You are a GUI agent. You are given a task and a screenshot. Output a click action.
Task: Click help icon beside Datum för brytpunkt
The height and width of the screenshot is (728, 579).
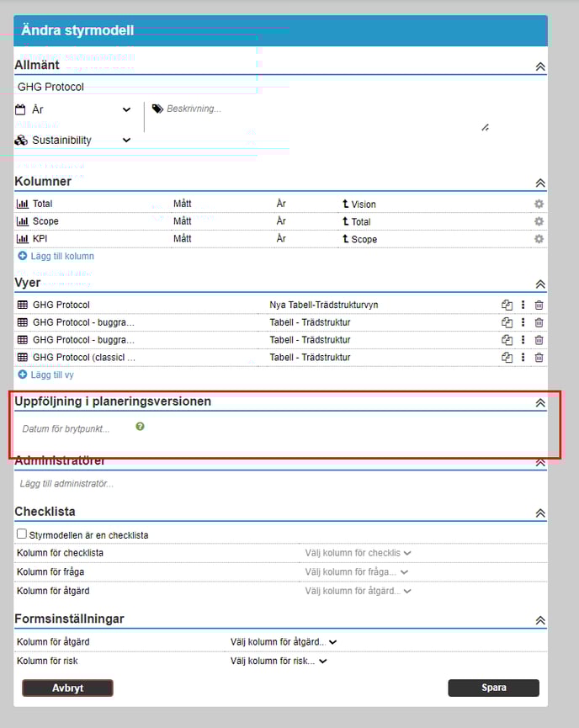click(x=140, y=427)
